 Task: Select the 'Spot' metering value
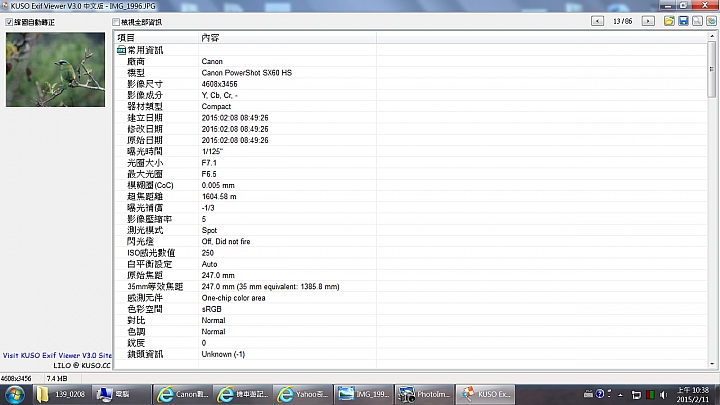coord(209,230)
